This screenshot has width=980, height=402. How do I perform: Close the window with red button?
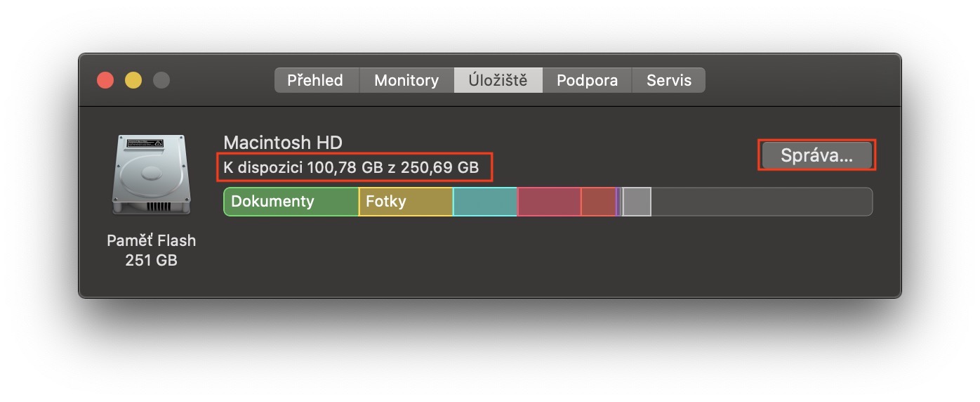(x=105, y=80)
